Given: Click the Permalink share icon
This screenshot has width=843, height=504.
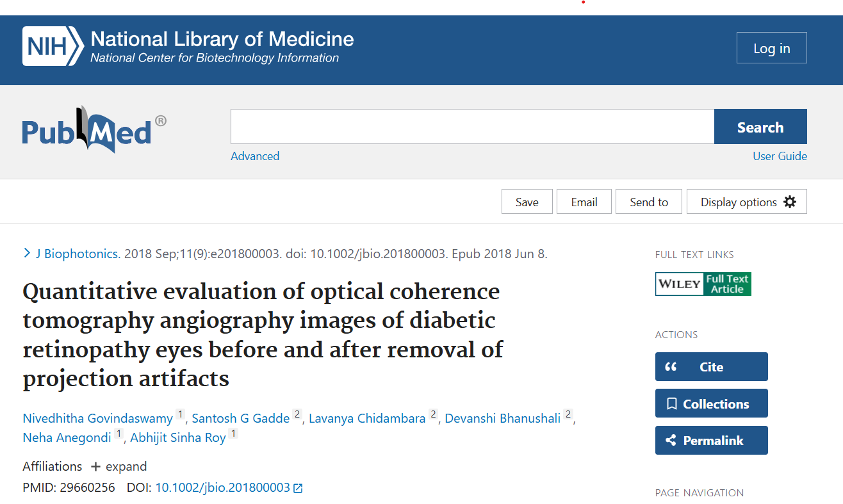Looking at the screenshot, I should [x=671, y=440].
